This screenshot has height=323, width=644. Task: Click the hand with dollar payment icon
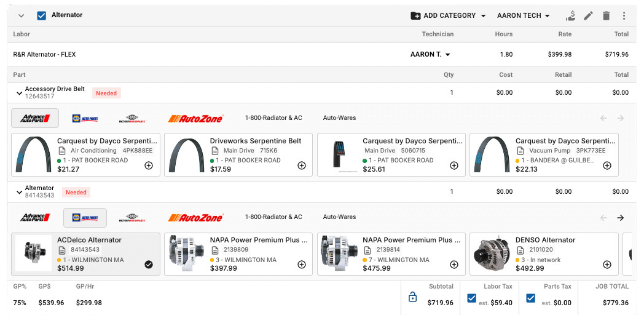[570, 15]
